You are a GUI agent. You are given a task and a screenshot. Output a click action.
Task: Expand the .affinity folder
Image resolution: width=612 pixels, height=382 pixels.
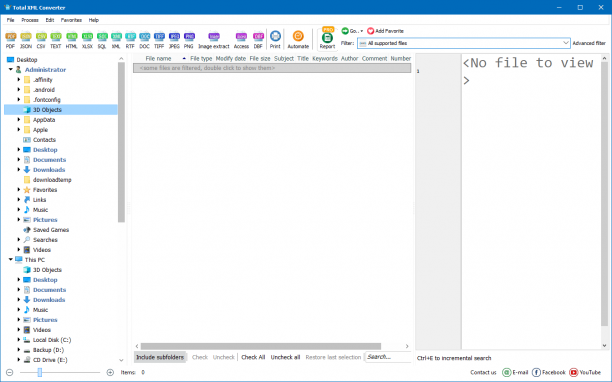pyautogui.click(x=19, y=80)
